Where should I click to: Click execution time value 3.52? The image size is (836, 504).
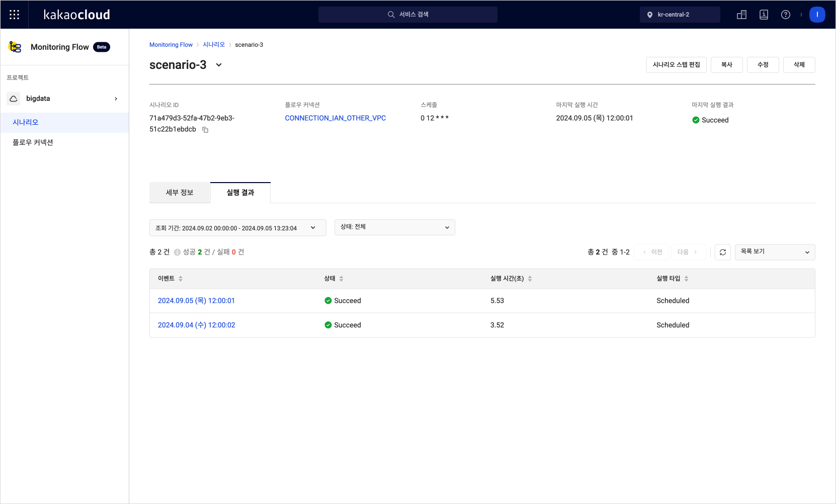(497, 325)
